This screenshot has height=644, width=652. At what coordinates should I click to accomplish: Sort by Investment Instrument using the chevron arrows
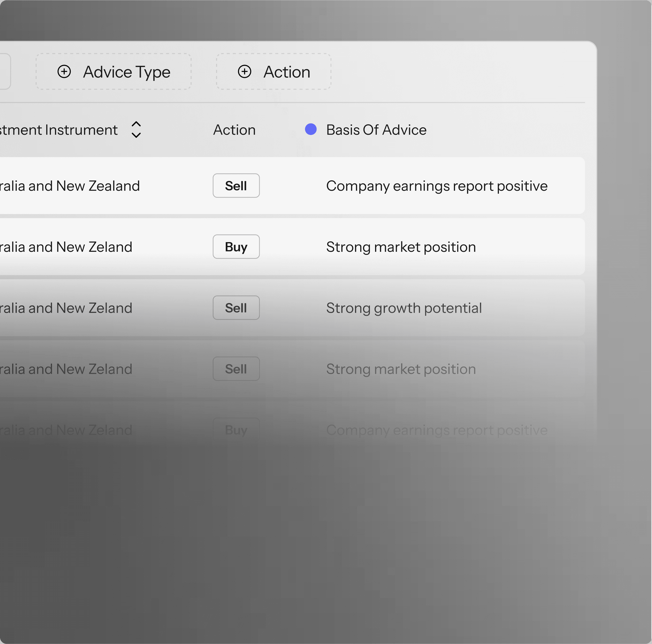tap(136, 130)
